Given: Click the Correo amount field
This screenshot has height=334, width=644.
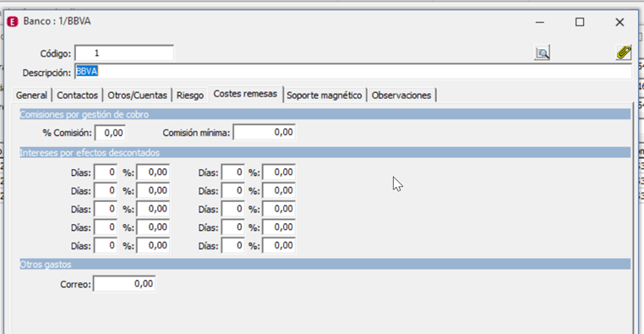Looking at the screenshot, I should tap(124, 284).
